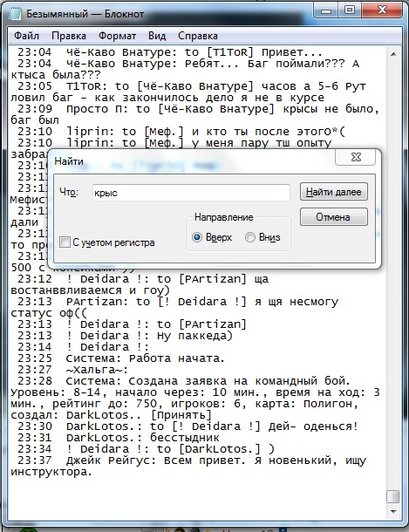
Task: Select the Вверх direction radio button
Action: tap(197, 237)
